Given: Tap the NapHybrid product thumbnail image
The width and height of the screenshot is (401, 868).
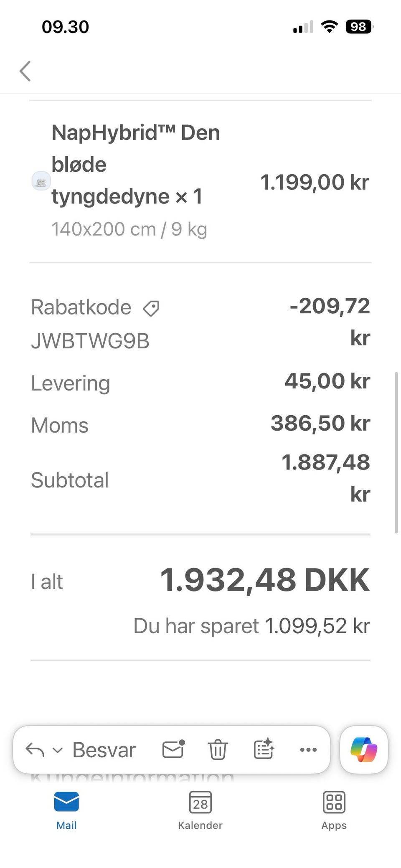Looking at the screenshot, I should tap(41, 181).
